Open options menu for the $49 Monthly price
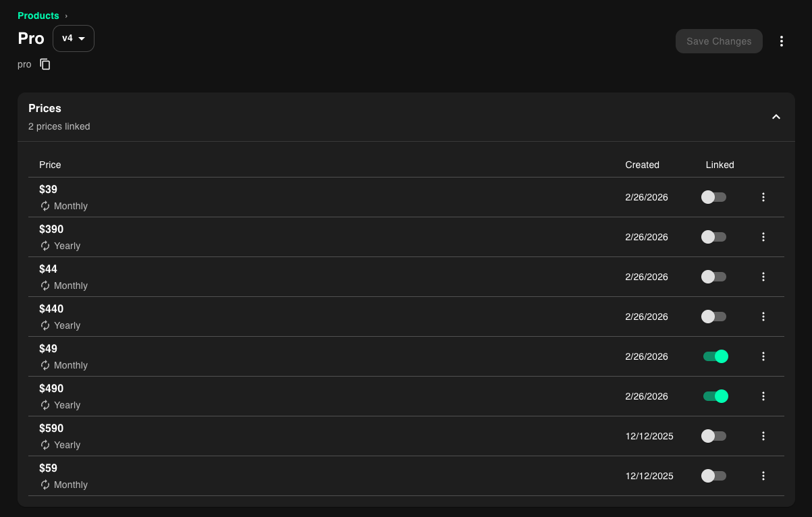Image resolution: width=812 pixels, height=517 pixels. (763, 356)
